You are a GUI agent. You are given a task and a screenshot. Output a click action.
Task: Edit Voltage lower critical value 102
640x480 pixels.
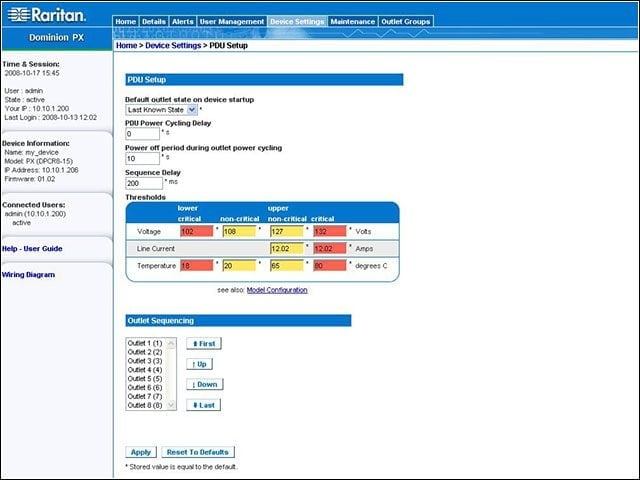tap(196, 231)
